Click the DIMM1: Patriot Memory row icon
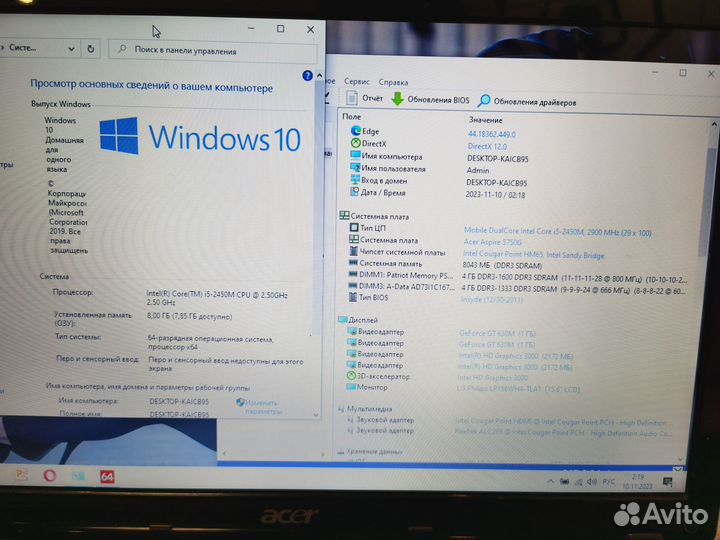 [x=353, y=274]
